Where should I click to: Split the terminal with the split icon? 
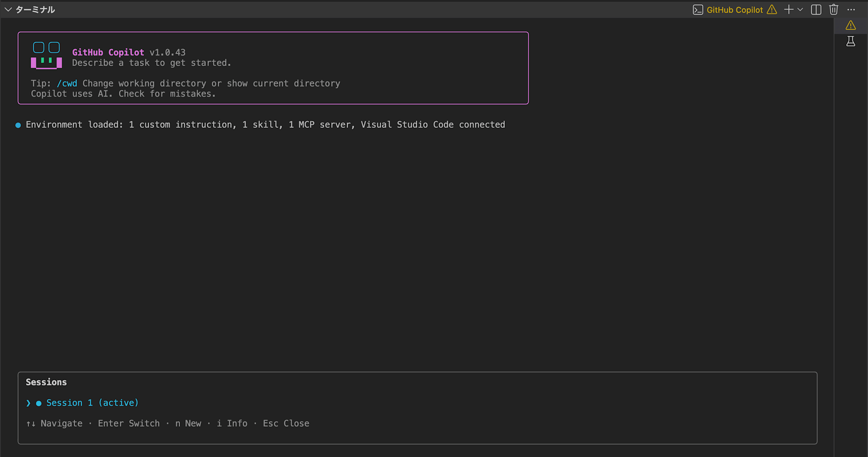816,10
